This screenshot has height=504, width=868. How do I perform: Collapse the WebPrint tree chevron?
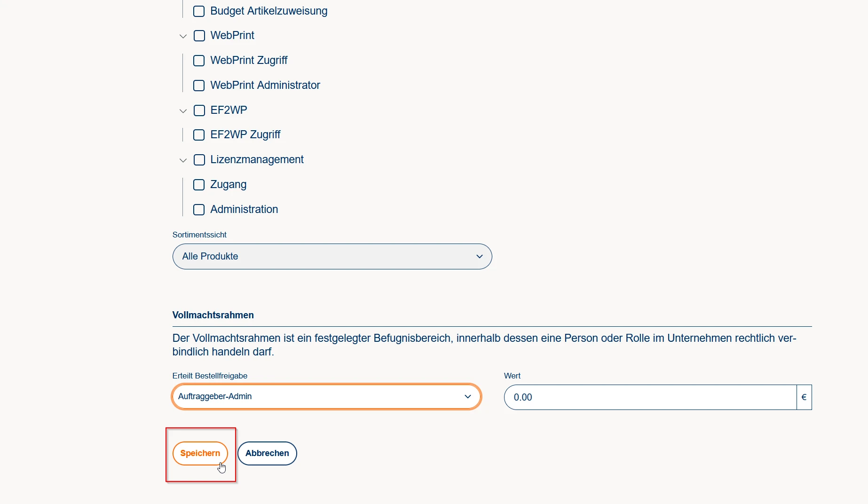(x=183, y=36)
